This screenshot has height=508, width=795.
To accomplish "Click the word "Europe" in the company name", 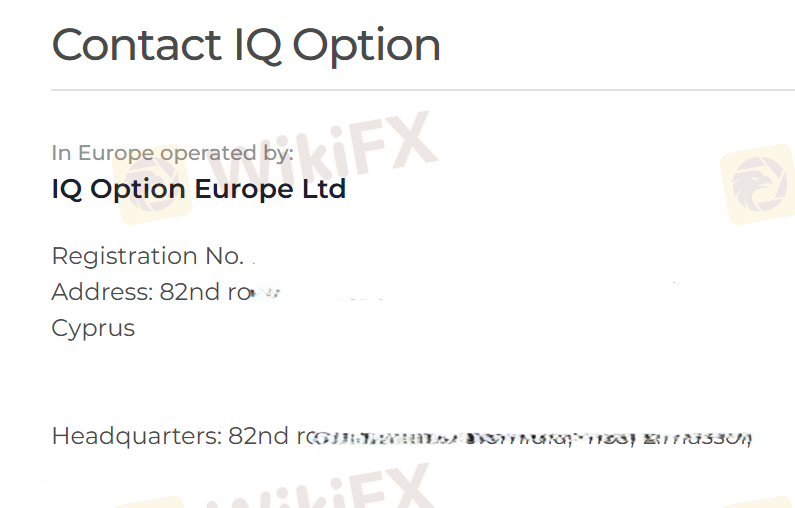I will (x=244, y=189).
